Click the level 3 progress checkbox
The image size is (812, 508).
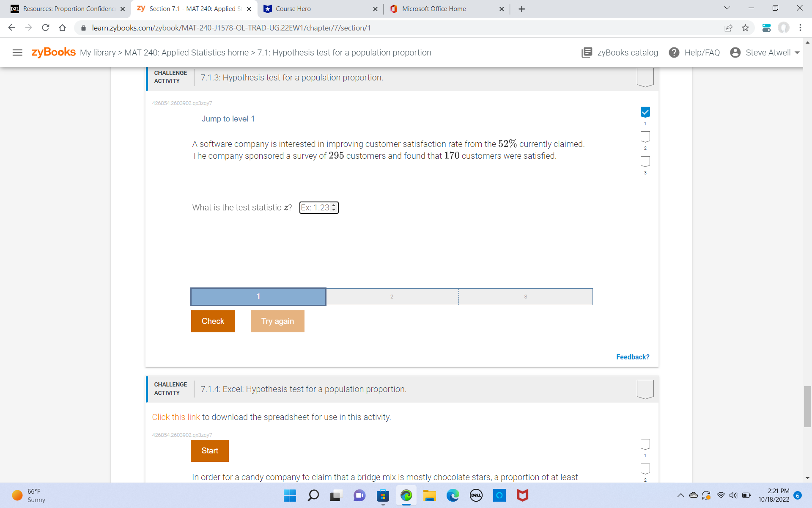[645, 161]
